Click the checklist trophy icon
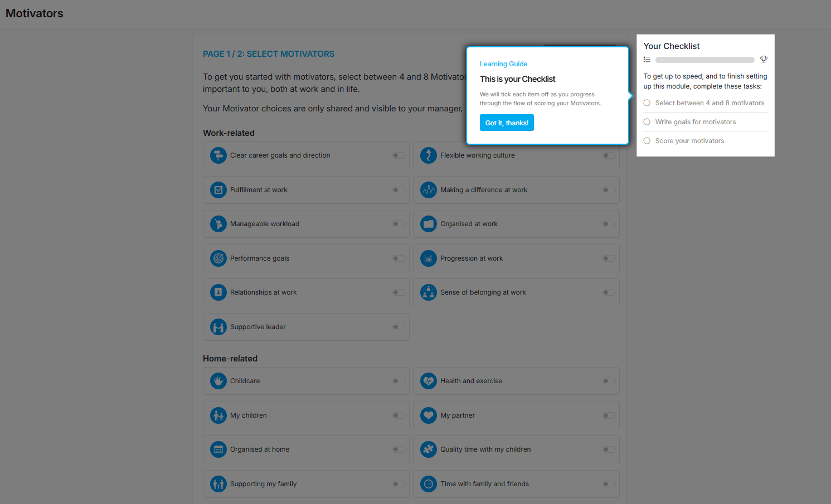The height and width of the screenshot is (504, 831). coord(764,60)
